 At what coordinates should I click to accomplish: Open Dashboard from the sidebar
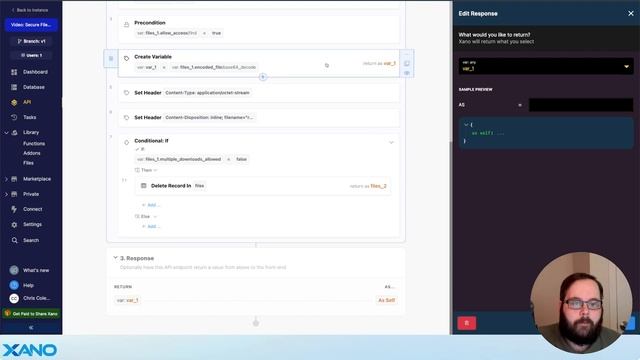35,72
